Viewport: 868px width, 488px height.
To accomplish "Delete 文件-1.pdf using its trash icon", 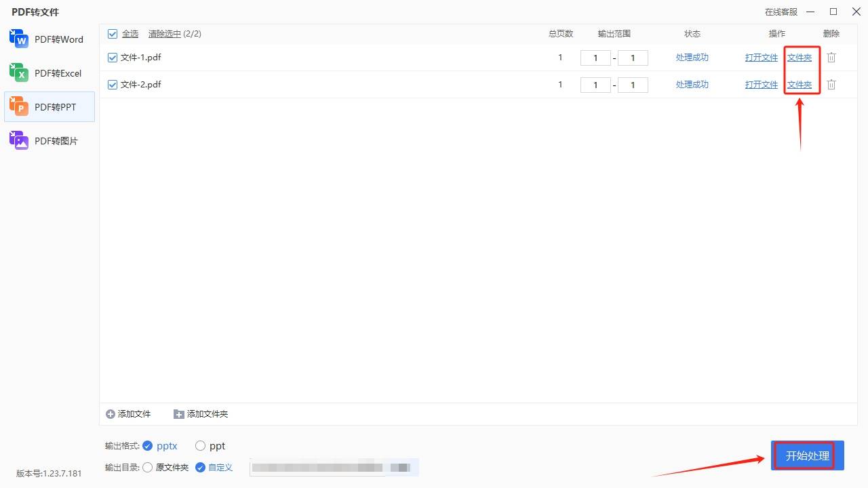I will pyautogui.click(x=831, y=58).
